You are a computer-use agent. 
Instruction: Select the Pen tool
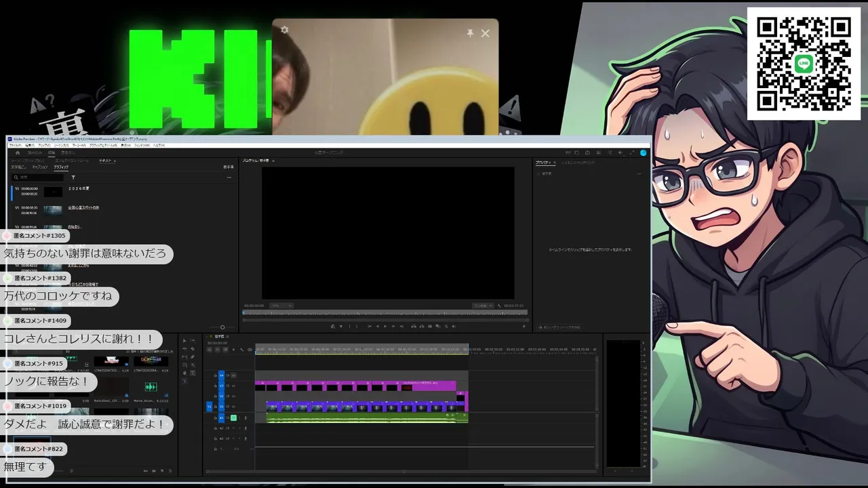[193, 357]
